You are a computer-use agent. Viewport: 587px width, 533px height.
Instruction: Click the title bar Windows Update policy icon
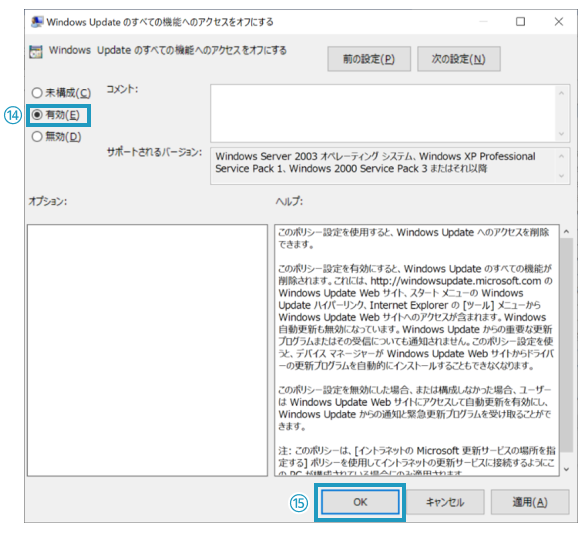[37, 22]
